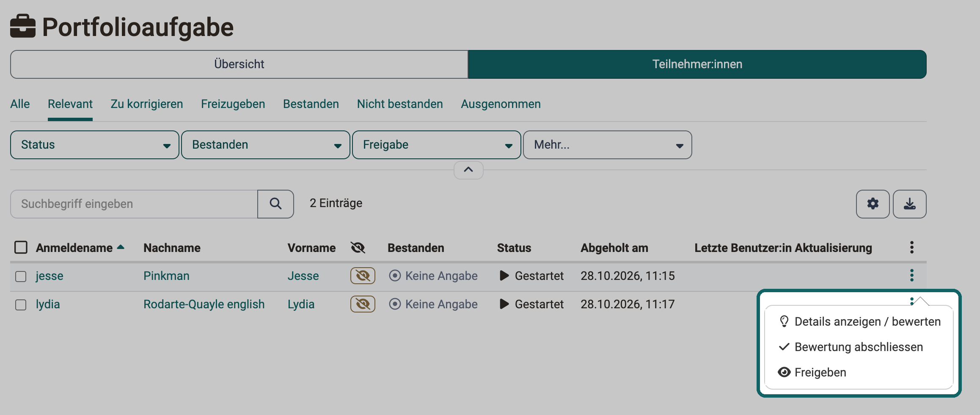Select the Freizugeben filter tab
This screenshot has height=415, width=980.
pyautogui.click(x=233, y=104)
